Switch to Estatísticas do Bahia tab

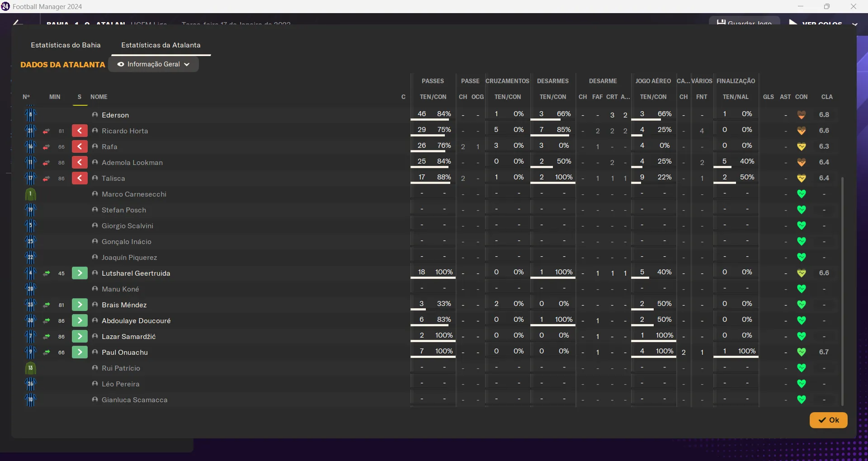tap(66, 45)
